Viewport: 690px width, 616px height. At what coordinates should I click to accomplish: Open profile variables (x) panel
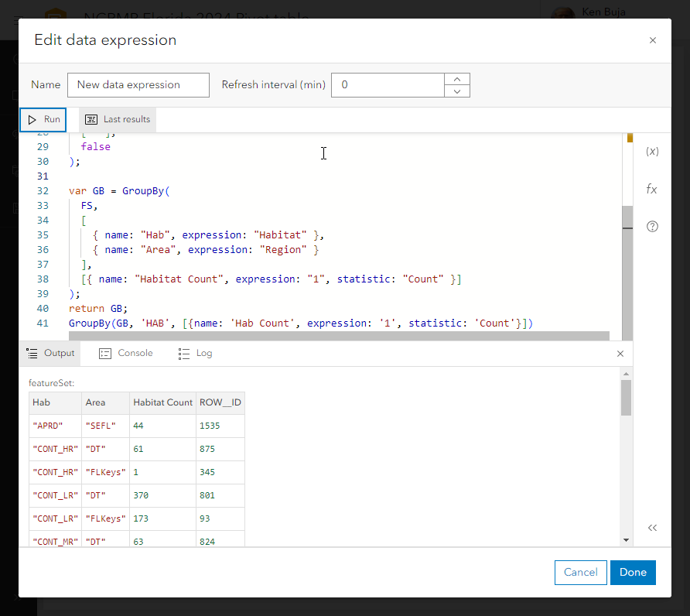tap(652, 152)
